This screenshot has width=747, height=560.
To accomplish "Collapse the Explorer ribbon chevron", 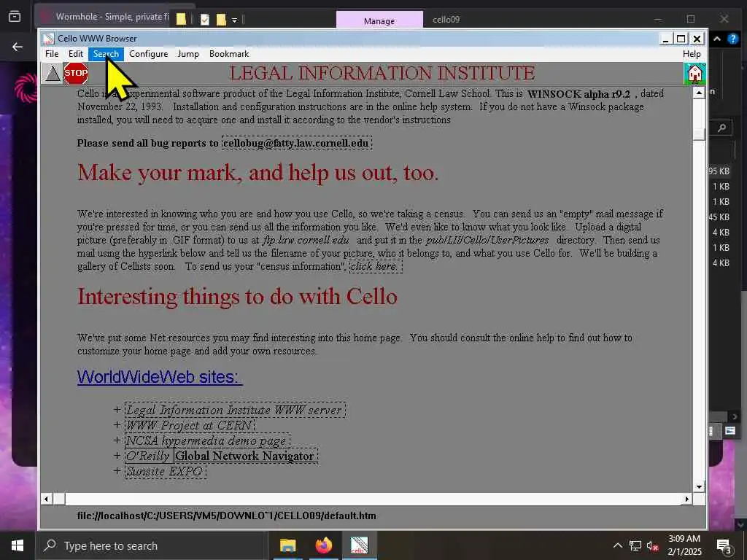I will coord(717,39).
